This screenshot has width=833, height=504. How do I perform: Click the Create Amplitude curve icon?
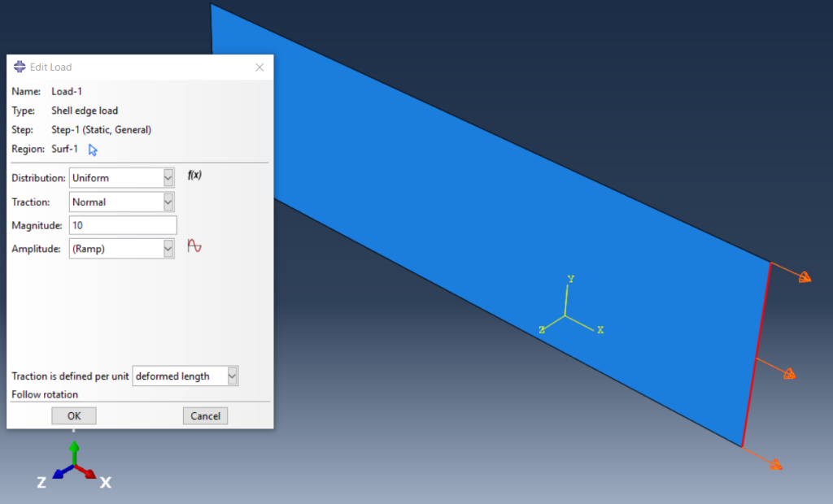click(194, 246)
